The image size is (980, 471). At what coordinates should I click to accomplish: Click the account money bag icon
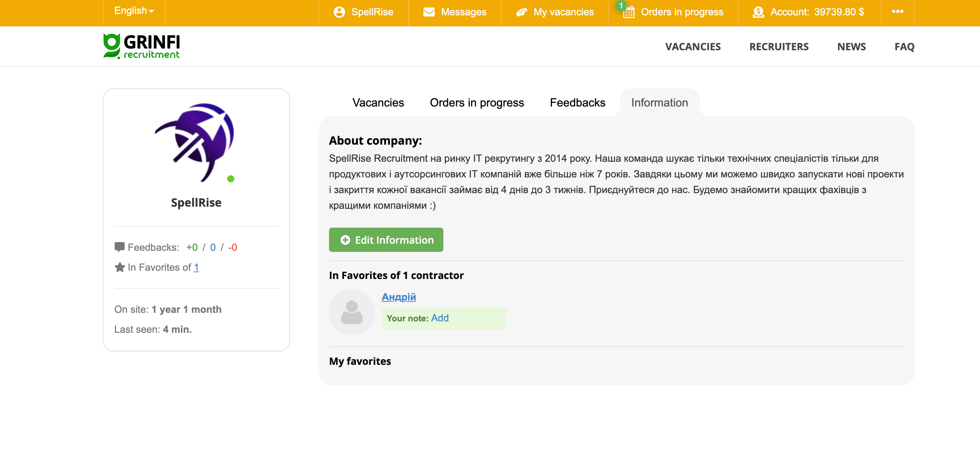tap(758, 12)
